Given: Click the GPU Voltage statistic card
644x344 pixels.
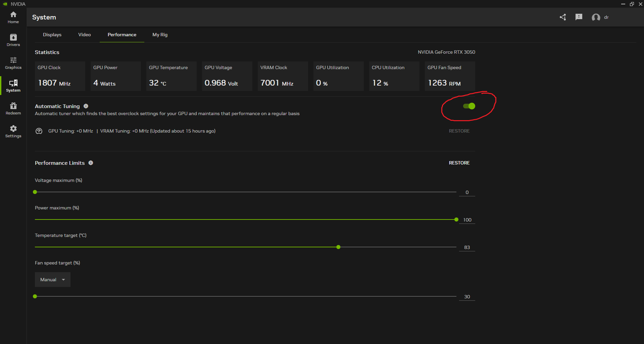Looking at the screenshot, I should [227, 76].
